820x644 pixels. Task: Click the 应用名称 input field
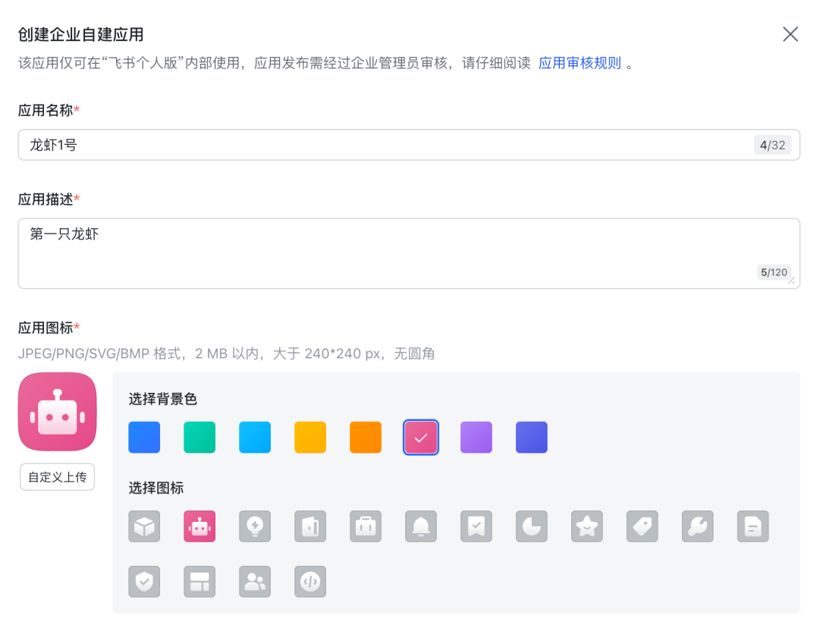pos(379,145)
